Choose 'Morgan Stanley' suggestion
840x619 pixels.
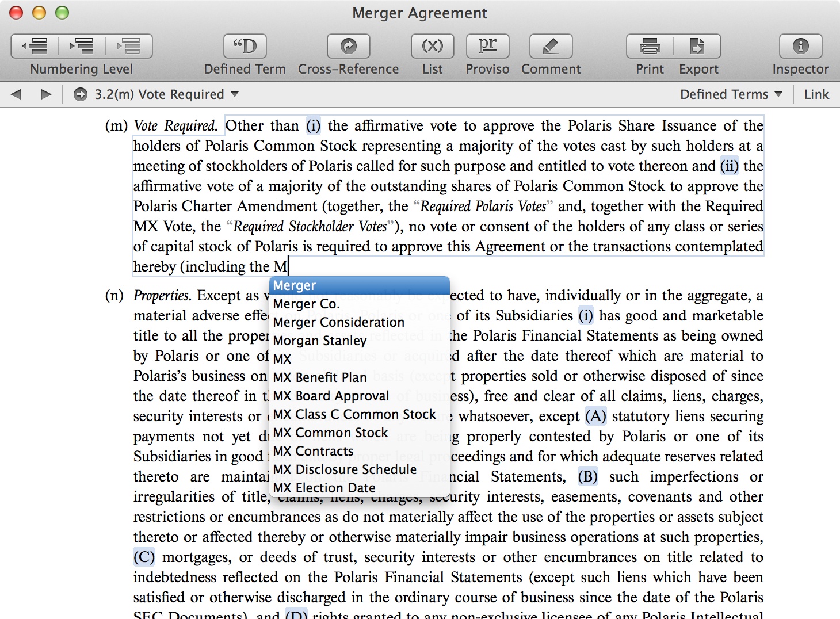pyautogui.click(x=360, y=341)
